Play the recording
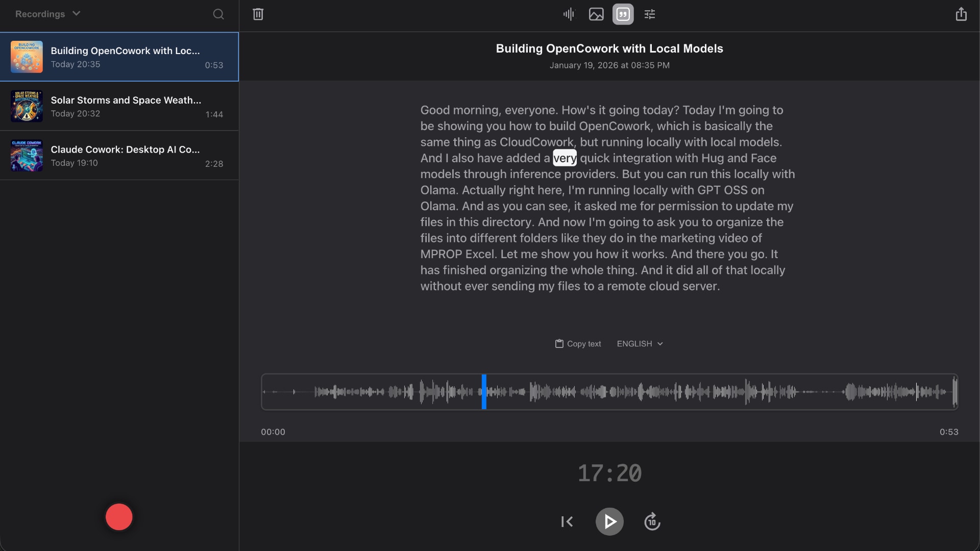 (609, 521)
